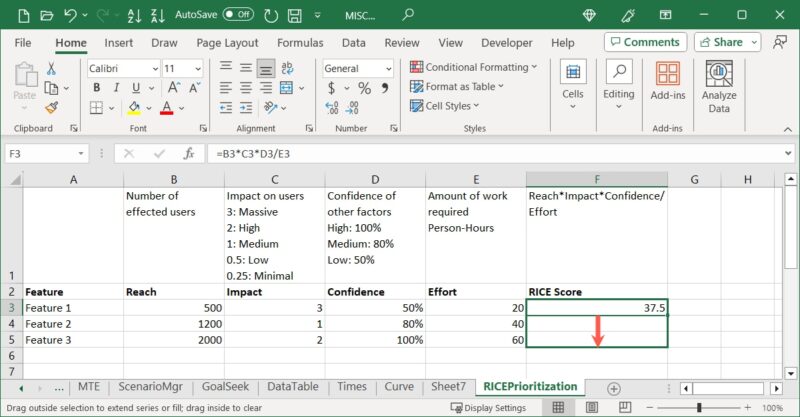This screenshot has width=800, height=417.
Task: Apply yellow fill color
Action: point(134,108)
